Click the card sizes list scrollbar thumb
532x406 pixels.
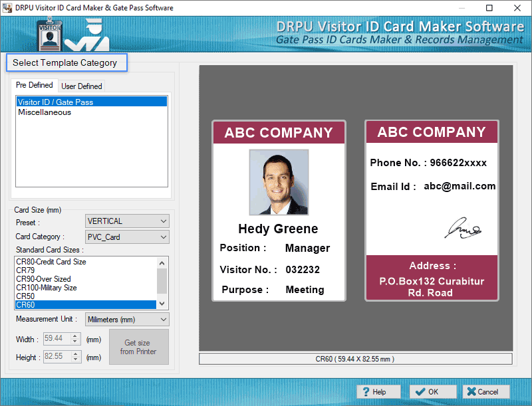click(162, 281)
